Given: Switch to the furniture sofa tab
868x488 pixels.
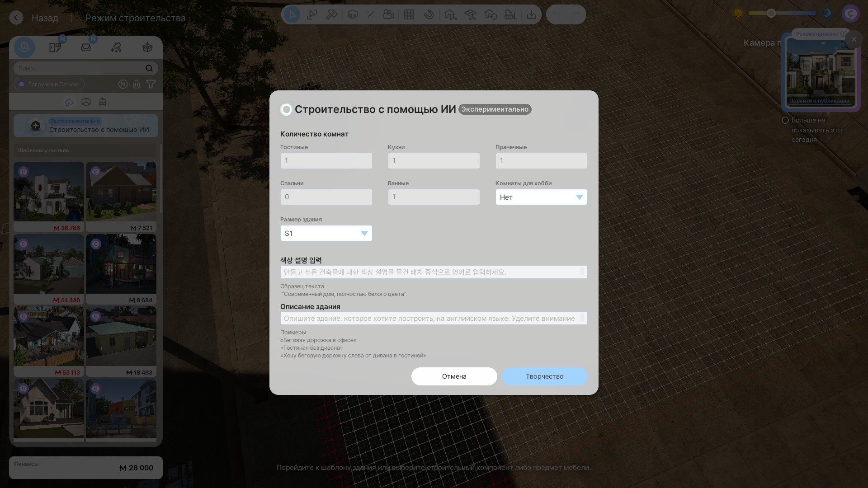Looking at the screenshot, I should 86,47.
